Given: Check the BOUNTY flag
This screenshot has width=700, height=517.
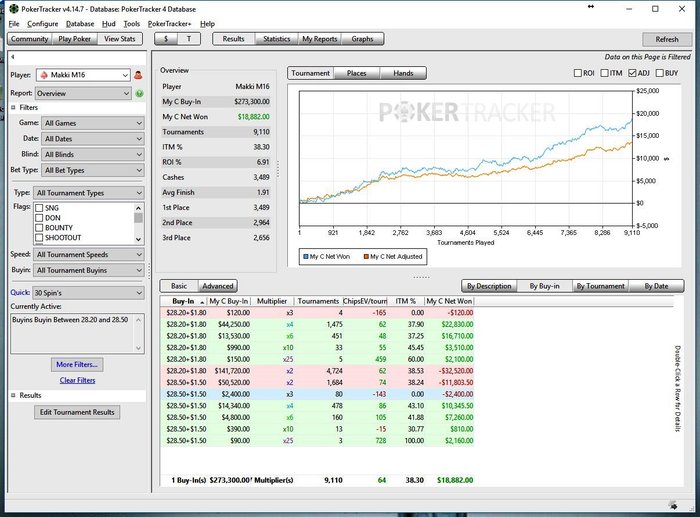Looking at the screenshot, I should (39, 228).
